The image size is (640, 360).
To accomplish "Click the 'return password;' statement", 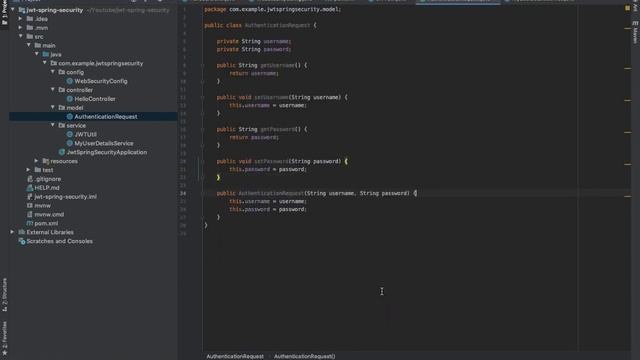I will (253, 137).
